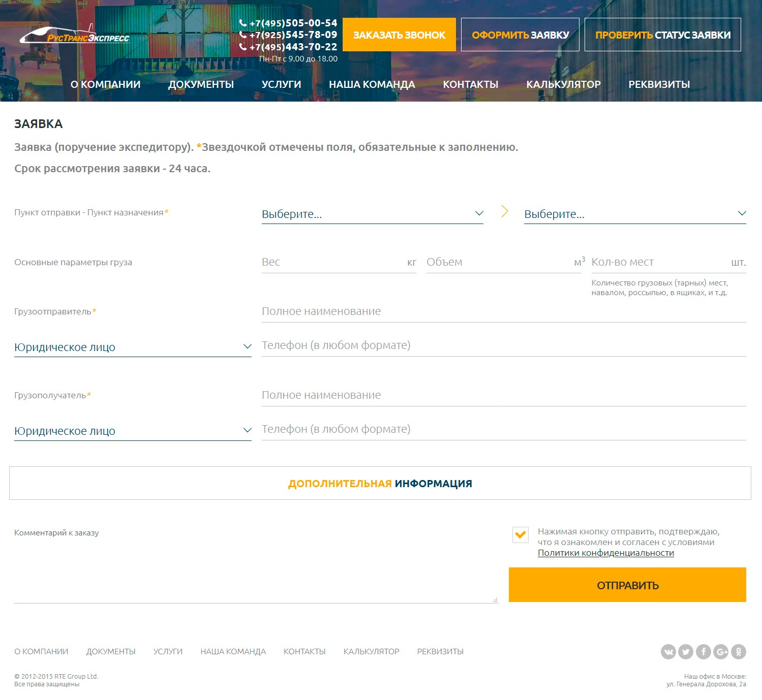Image resolution: width=762 pixels, height=700 pixels.
Task: Focus the Грузополучатель "Полное наименование" field
Action: point(504,395)
